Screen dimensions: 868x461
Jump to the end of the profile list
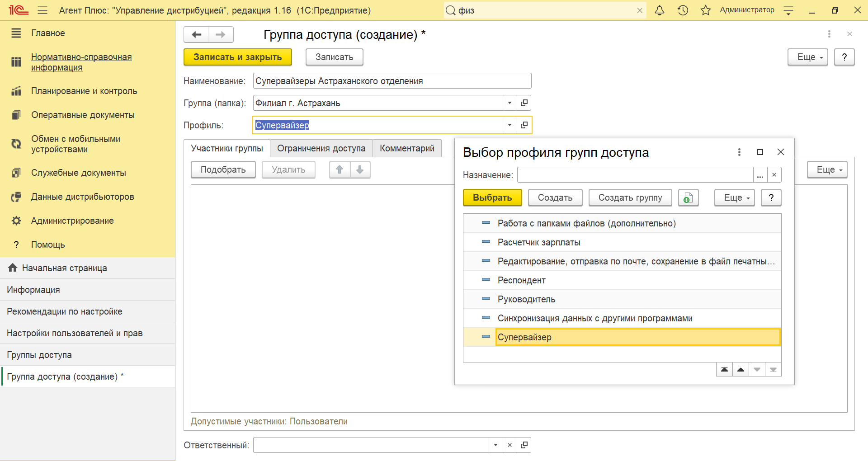point(773,370)
